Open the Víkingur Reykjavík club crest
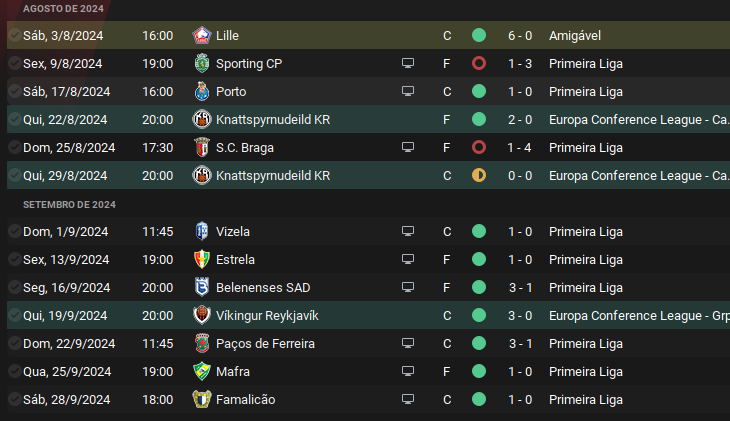Screen dimensions: 730x421 tap(202, 315)
